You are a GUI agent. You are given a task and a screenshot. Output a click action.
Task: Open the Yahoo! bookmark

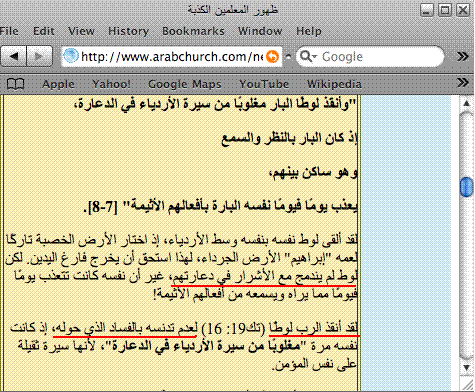click(x=111, y=84)
